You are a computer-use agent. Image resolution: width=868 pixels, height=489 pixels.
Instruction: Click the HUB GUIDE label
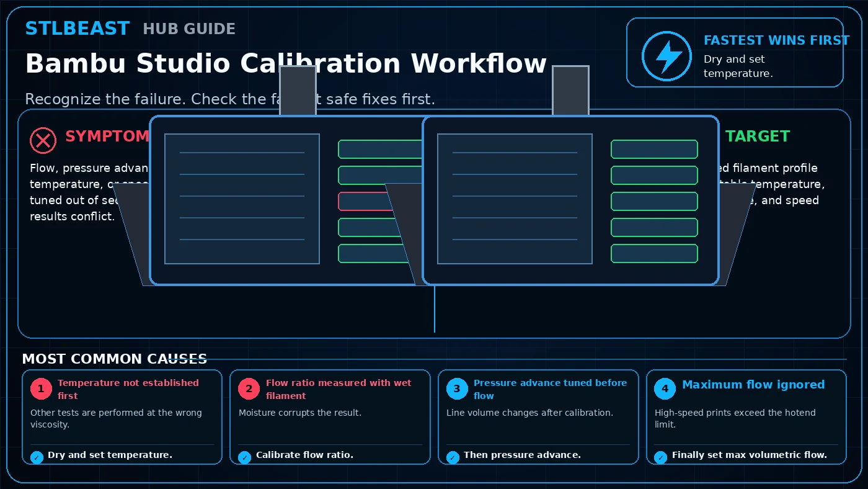(189, 29)
